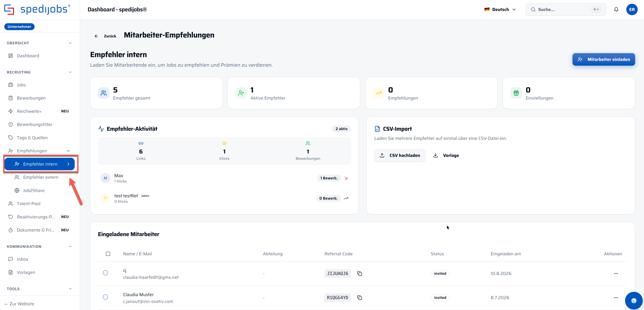The height and width of the screenshot is (310, 644).
Task: Copy referral code JIJUAOJ6
Action: [x=359, y=273]
